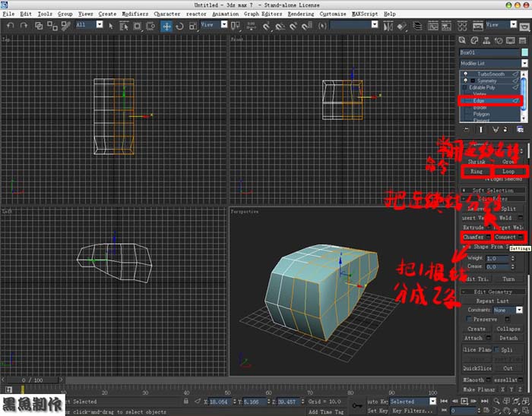The height and width of the screenshot is (416, 532).
Task: Switch to the Utilities command panel
Action: [523, 41]
